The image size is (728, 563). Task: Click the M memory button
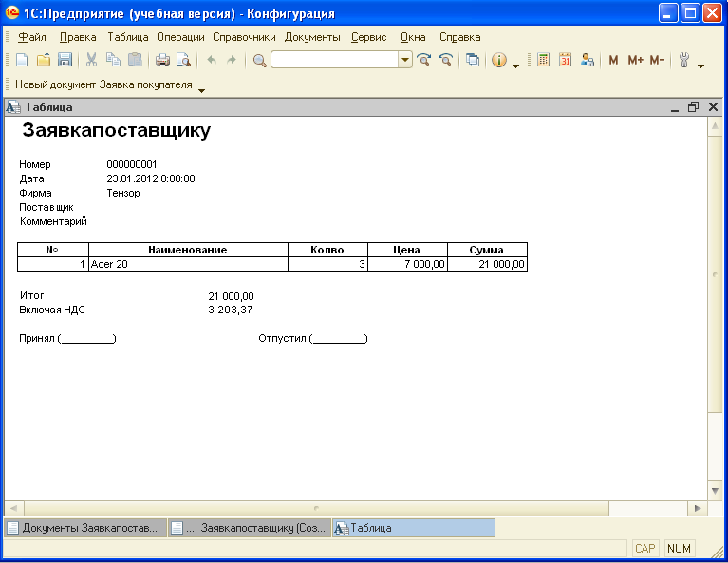613,60
